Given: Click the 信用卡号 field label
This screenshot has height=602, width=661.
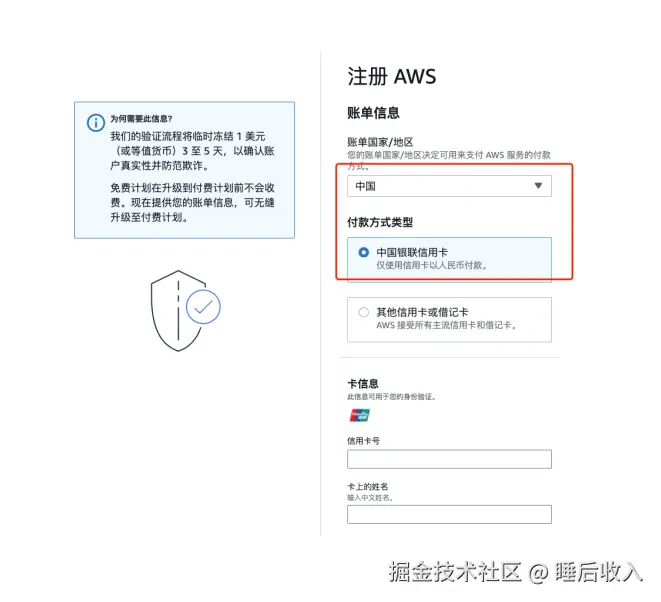Looking at the screenshot, I should point(363,441).
